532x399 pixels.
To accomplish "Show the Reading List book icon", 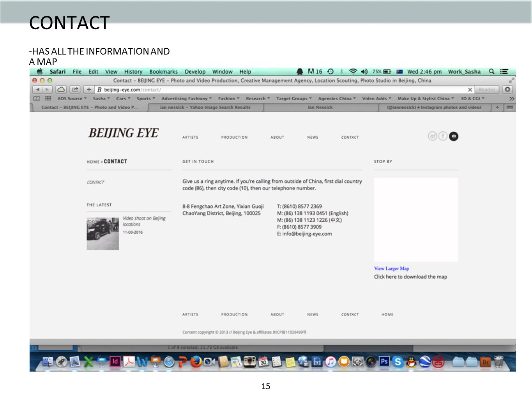I will (x=37, y=99).
